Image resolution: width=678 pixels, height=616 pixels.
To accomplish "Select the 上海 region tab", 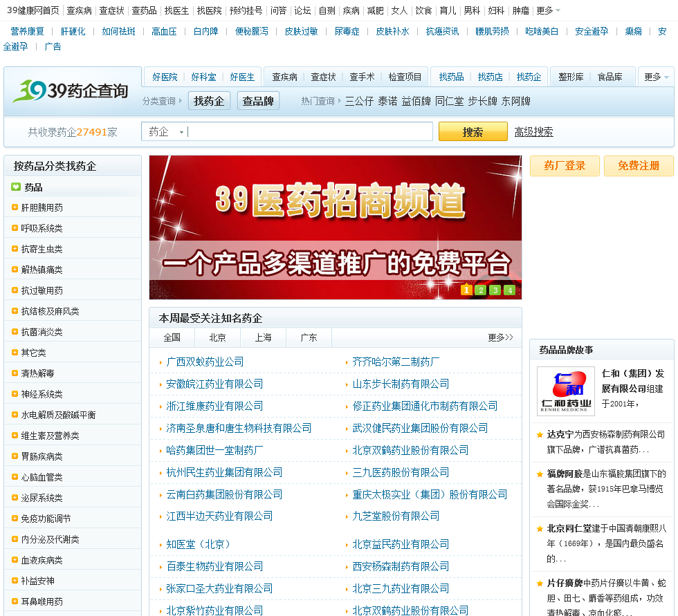I will 264,337.
